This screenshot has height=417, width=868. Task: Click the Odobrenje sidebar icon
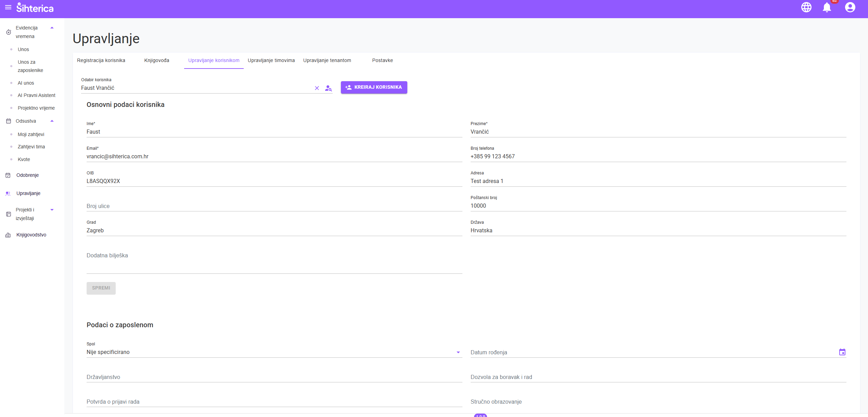(x=8, y=175)
